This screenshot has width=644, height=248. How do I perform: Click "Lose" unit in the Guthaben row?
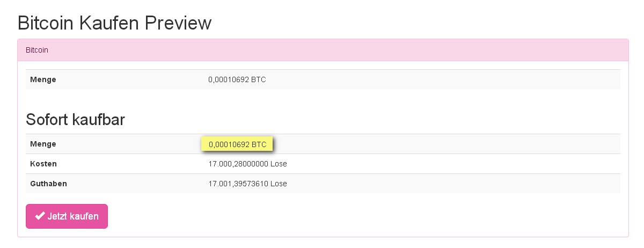click(279, 184)
